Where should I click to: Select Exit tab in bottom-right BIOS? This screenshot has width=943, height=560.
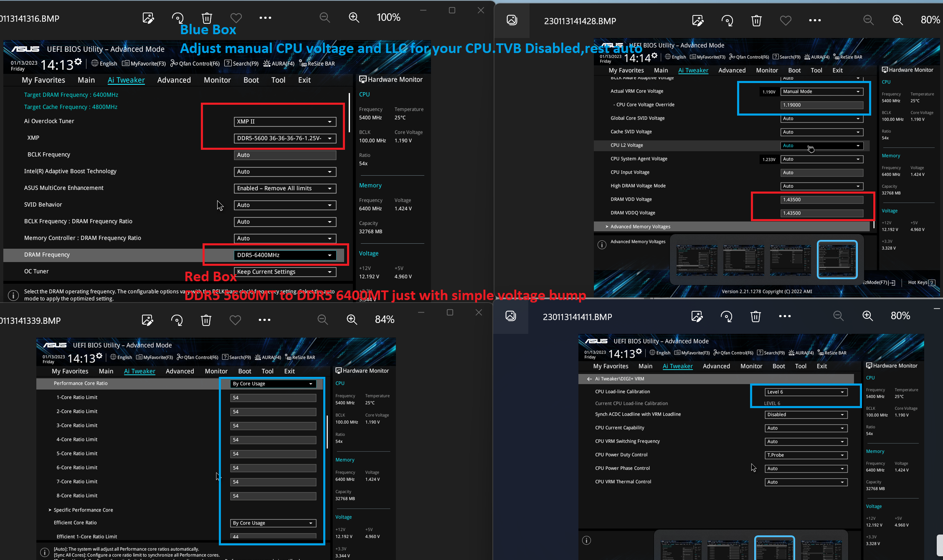[822, 366]
